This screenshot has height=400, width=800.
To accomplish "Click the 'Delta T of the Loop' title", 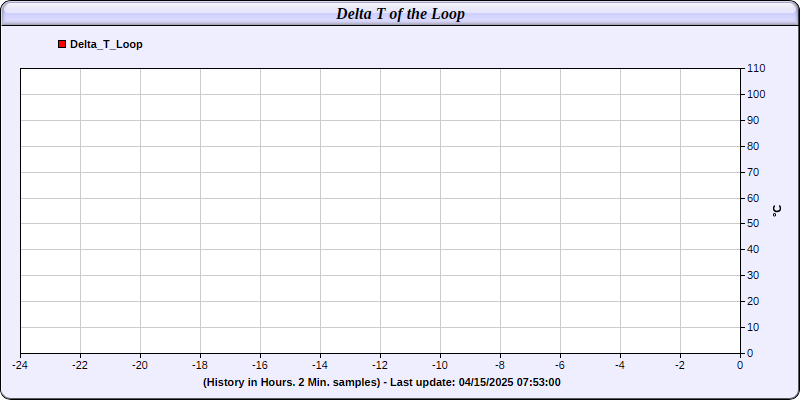I will 400,14.
